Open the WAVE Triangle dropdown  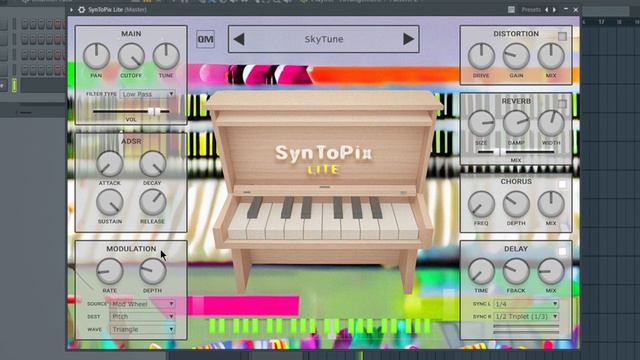tap(143, 329)
